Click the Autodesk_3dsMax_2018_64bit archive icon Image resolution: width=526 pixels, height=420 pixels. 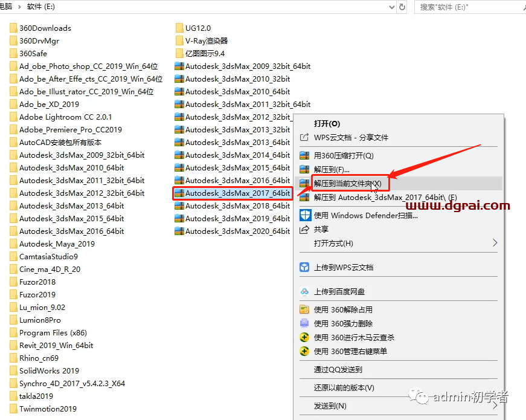coord(179,206)
